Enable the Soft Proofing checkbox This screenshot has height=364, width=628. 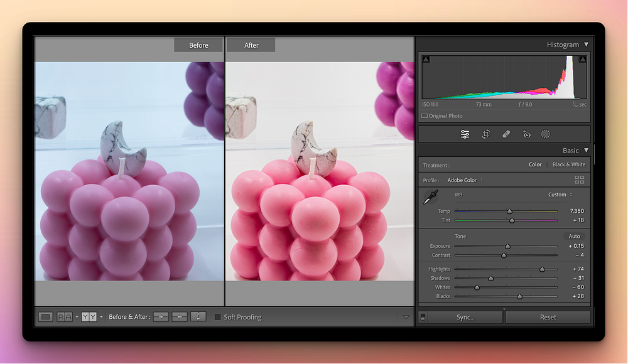click(x=217, y=317)
